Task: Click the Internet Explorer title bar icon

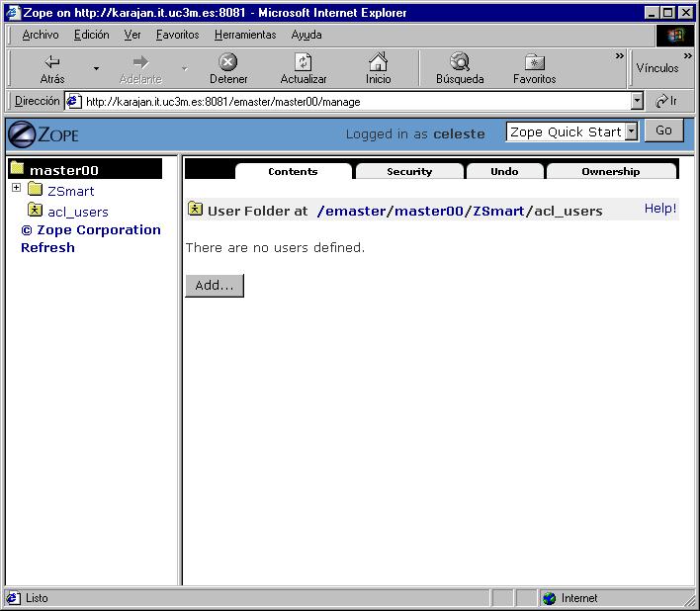Action: [13, 13]
